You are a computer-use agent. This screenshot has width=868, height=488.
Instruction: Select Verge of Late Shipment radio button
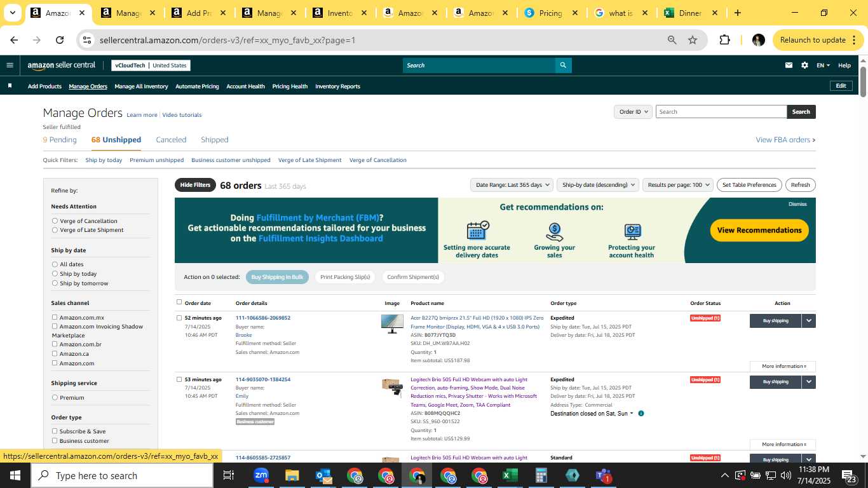point(55,230)
